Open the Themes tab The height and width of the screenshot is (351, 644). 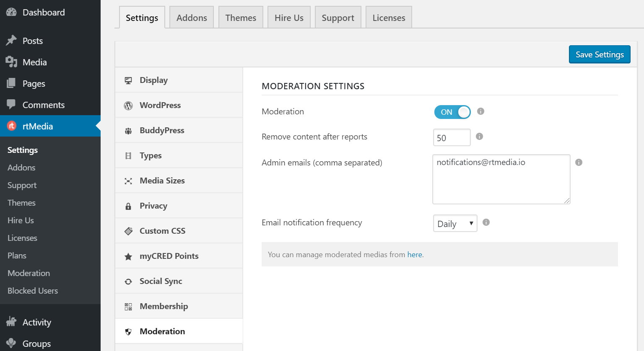[241, 17]
